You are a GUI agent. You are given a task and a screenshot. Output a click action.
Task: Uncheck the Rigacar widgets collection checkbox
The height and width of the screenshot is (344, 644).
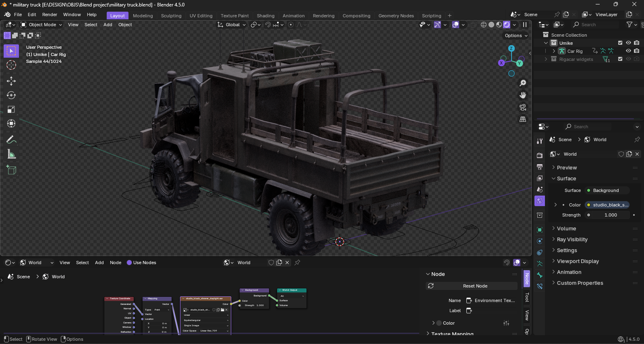click(x=620, y=59)
